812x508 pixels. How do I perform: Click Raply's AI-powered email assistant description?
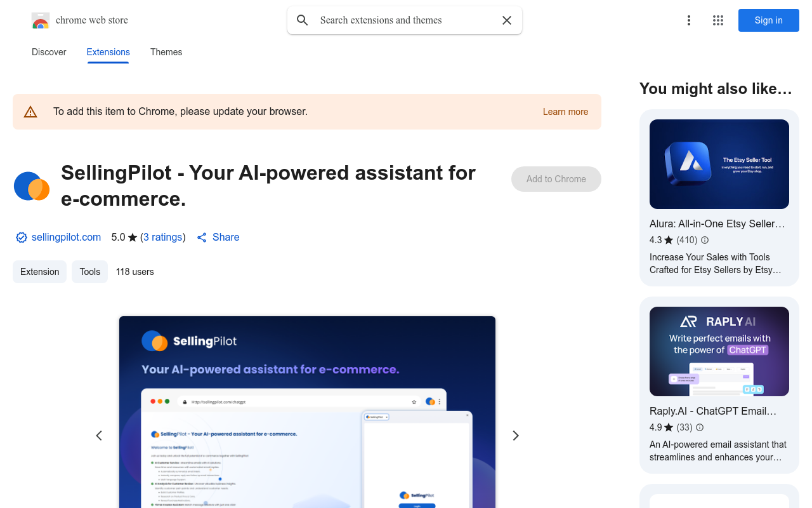point(718,451)
